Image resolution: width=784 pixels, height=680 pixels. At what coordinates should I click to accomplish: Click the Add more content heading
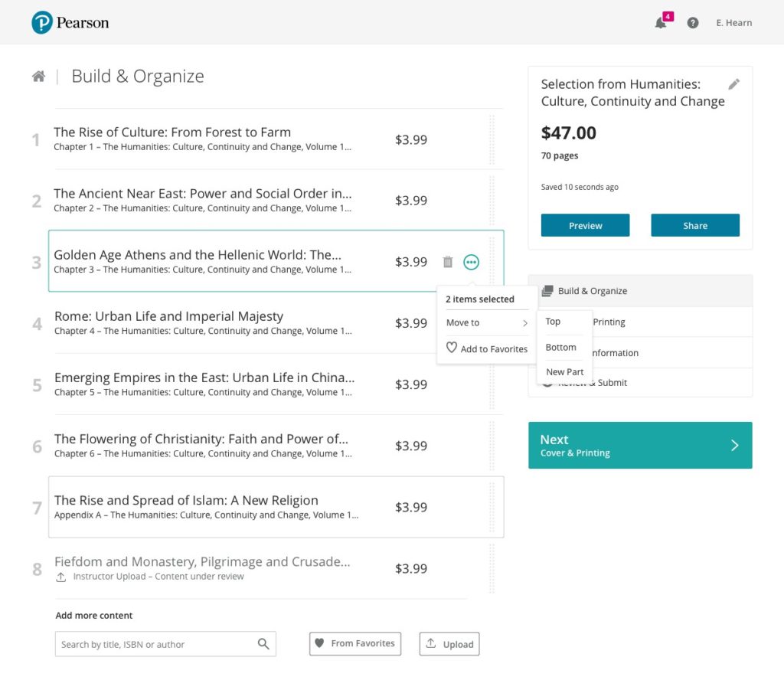pos(94,616)
